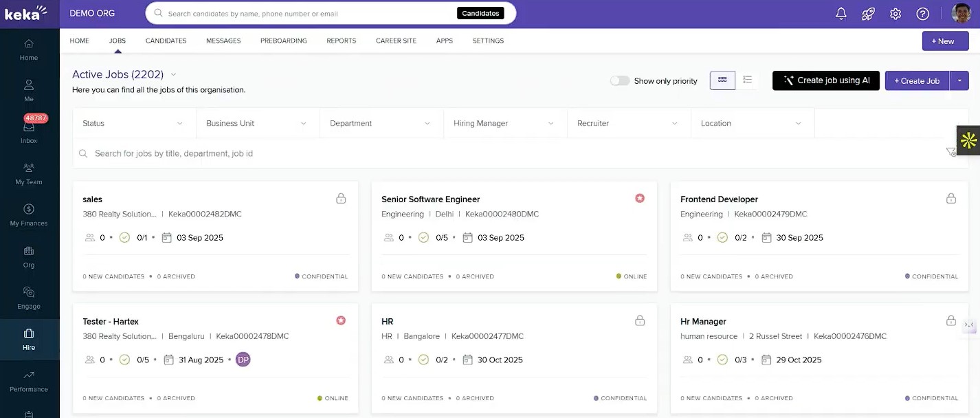Go to the HOME tab
The height and width of the screenshot is (418, 980).
[80, 41]
